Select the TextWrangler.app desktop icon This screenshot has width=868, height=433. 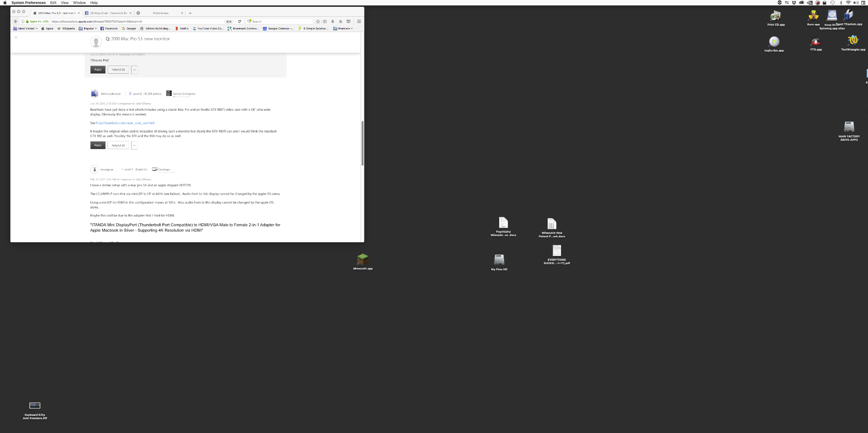(853, 43)
